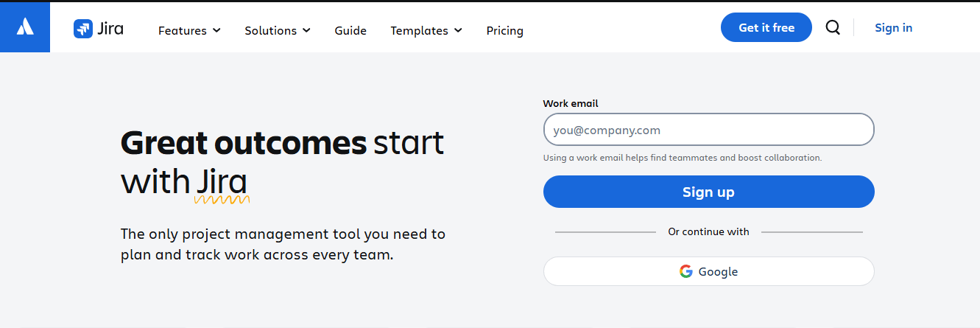This screenshot has height=328, width=980.
Task: Focus the Work email input field
Action: 708,130
